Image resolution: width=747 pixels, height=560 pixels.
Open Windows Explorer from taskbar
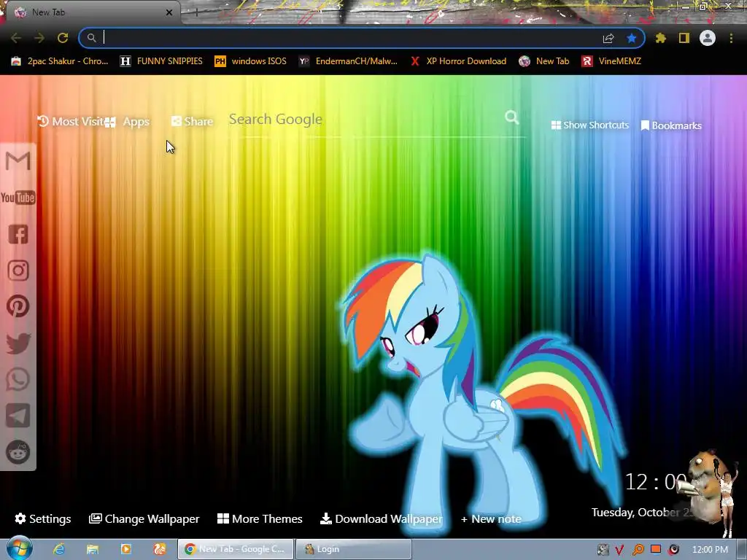tap(93, 549)
